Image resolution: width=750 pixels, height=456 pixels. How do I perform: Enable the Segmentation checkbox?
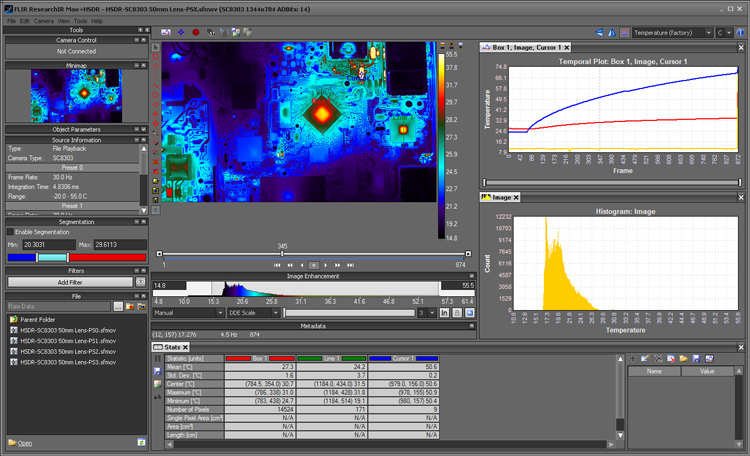tap(10, 231)
